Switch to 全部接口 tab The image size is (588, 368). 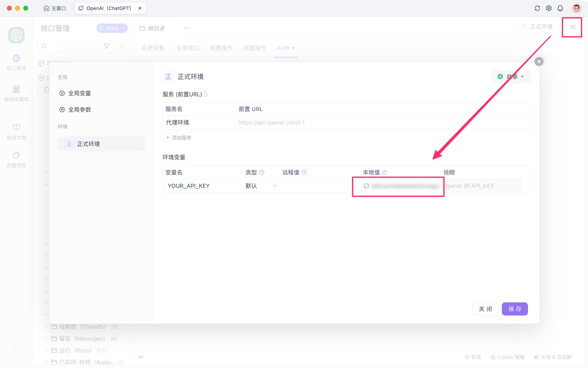pos(188,48)
